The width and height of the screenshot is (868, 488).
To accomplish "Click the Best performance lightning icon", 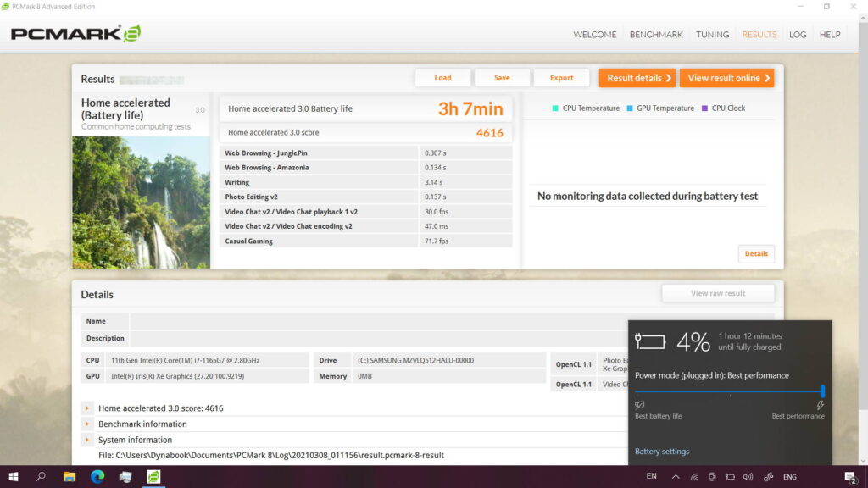I will click(x=820, y=405).
